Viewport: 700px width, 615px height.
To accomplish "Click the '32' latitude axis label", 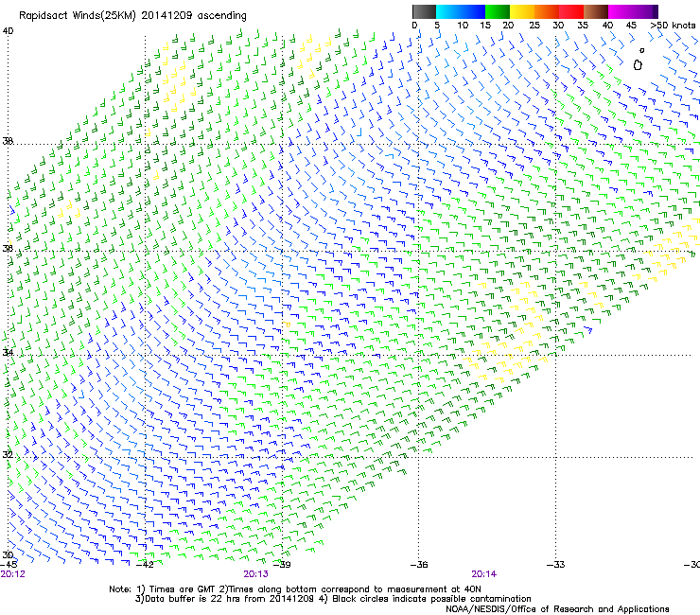I will pyautogui.click(x=8, y=455).
